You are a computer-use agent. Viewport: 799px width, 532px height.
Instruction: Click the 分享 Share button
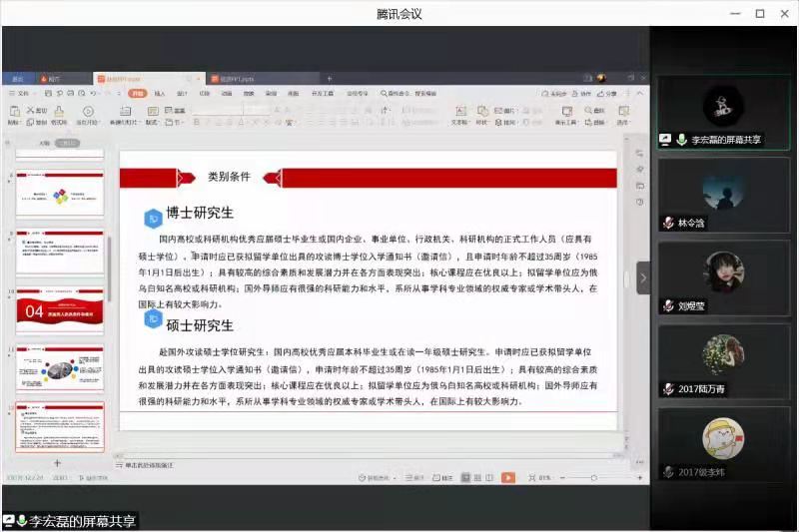pos(610,93)
